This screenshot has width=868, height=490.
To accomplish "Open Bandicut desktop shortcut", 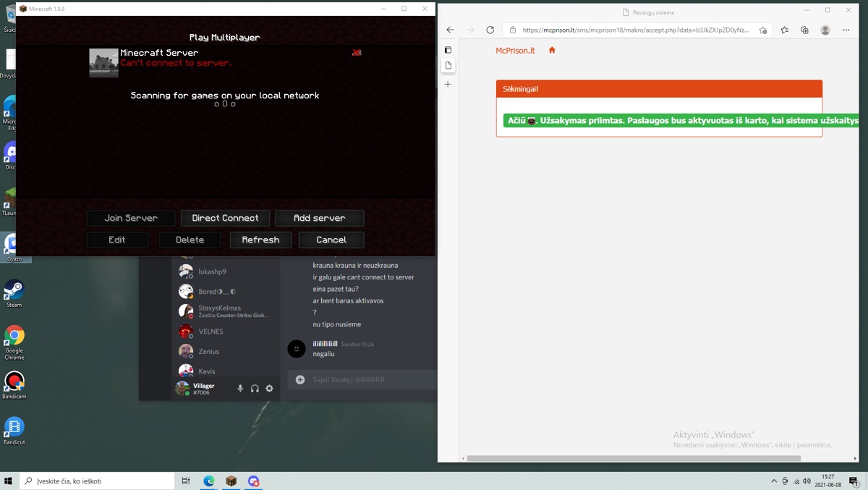I will [x=14, y=431].
